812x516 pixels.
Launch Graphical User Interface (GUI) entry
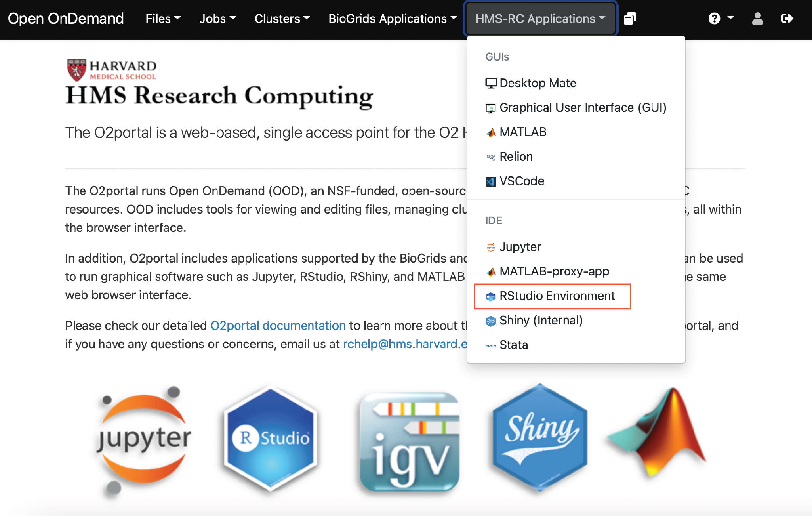(x=582, y=108)
